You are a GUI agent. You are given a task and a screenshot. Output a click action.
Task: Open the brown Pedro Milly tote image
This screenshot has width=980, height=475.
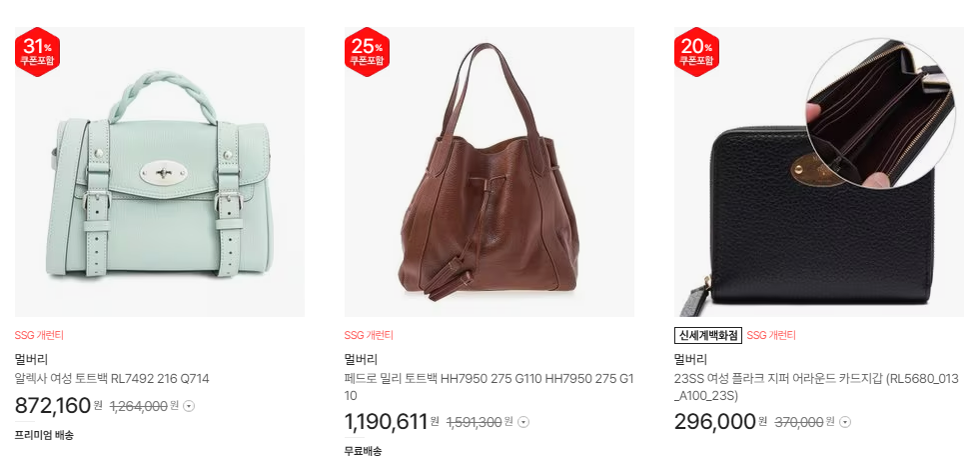[490, 172]
